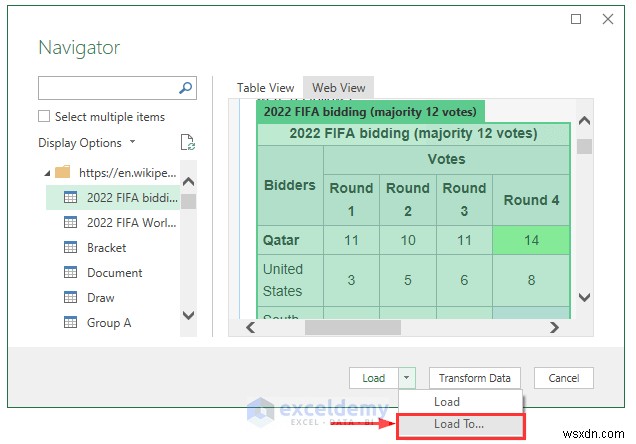Collapse the en.wikipedia URL tree node
This screenshot has height=444, width=636.
coord(47,173)
